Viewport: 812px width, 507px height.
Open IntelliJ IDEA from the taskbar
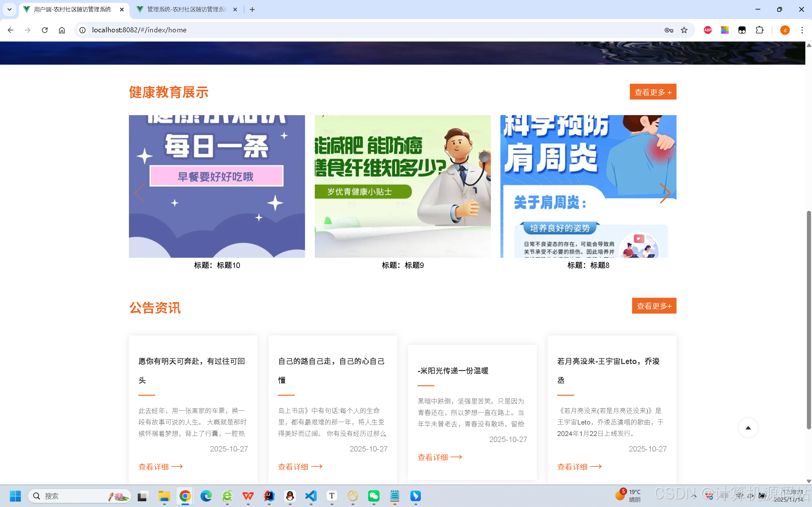[269, 496]
